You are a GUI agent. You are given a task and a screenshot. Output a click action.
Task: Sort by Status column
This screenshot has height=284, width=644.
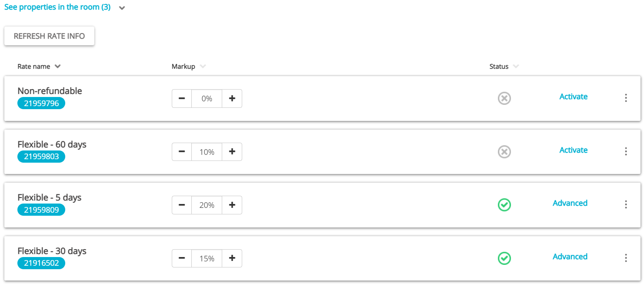pyautogui.click(x=516, y=67)
